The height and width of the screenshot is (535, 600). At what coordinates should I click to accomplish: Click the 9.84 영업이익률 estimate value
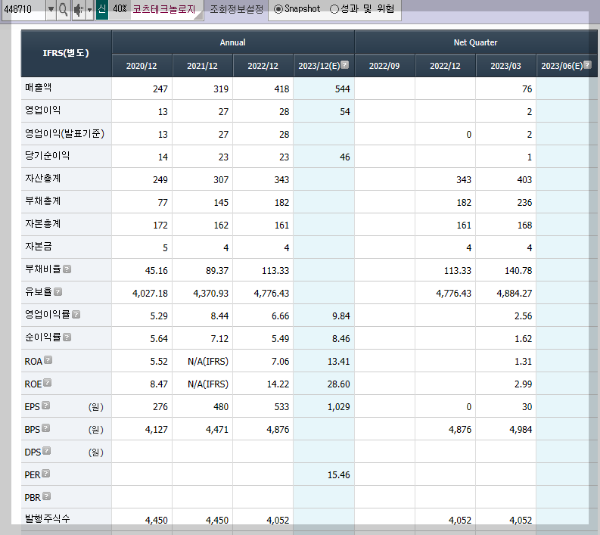pos(341,316)
